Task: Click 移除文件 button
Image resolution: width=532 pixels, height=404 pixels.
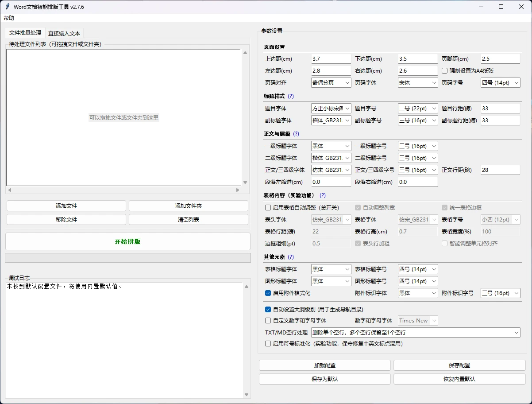Action: 66,220
